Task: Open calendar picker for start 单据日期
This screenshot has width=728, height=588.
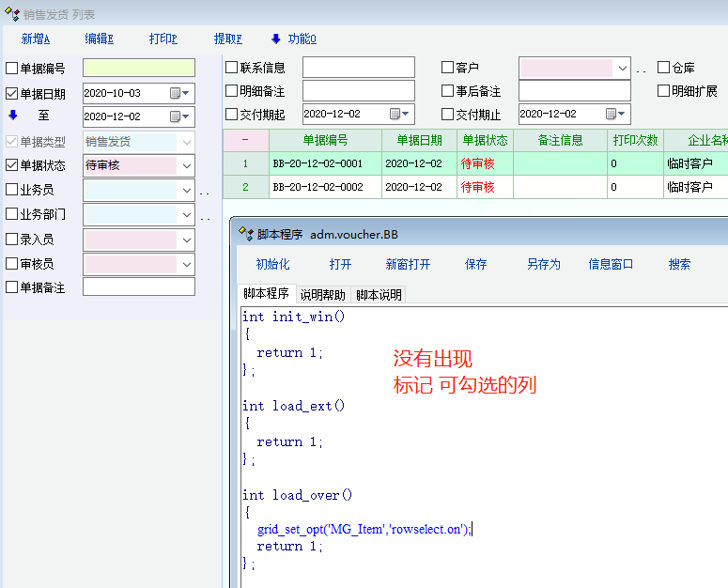Action: pos(176,93)
